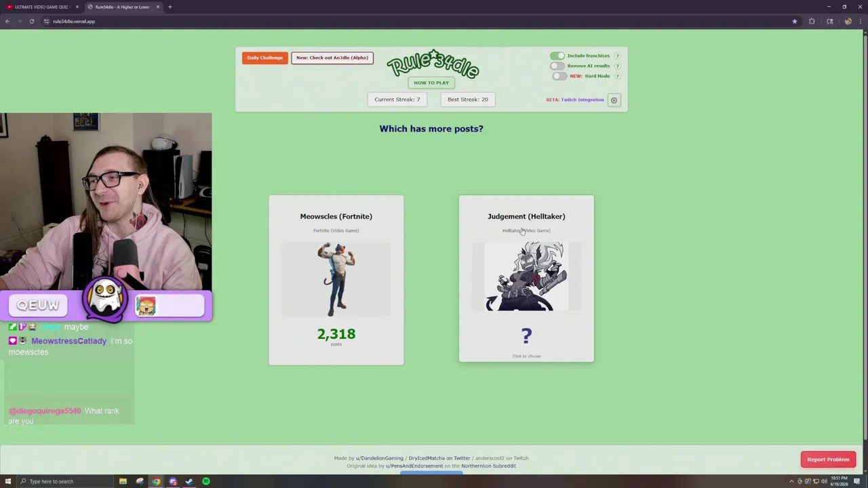
Task: Close the Rule34dle tab
Action: click(x=158, y=7)
